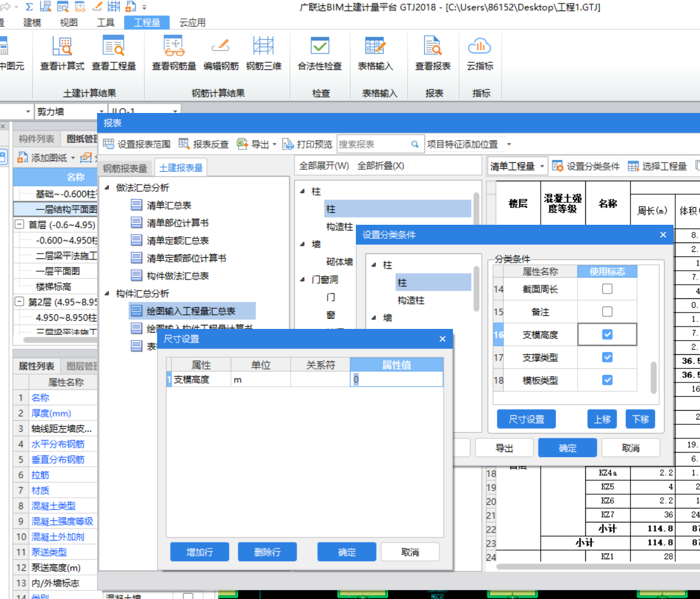Uncheck 模板类型 use-flag checkbox
This screenshot has height=599, width=700.
[607, 380]
